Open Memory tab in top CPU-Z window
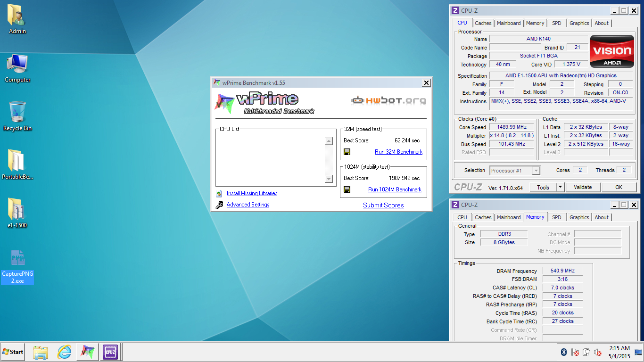This screenshot has width=644, height=362. 535,23
